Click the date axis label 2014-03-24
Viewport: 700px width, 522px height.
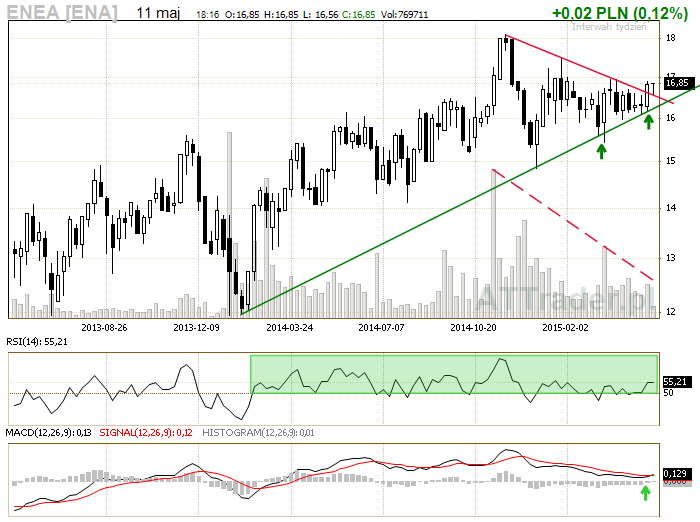[x=290, y=328]
